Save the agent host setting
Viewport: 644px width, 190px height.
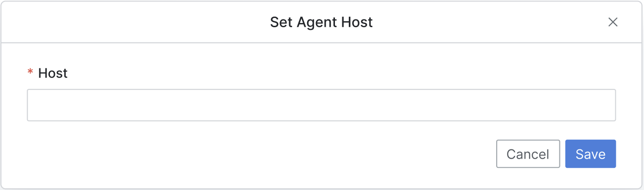[x=590, y=154]
